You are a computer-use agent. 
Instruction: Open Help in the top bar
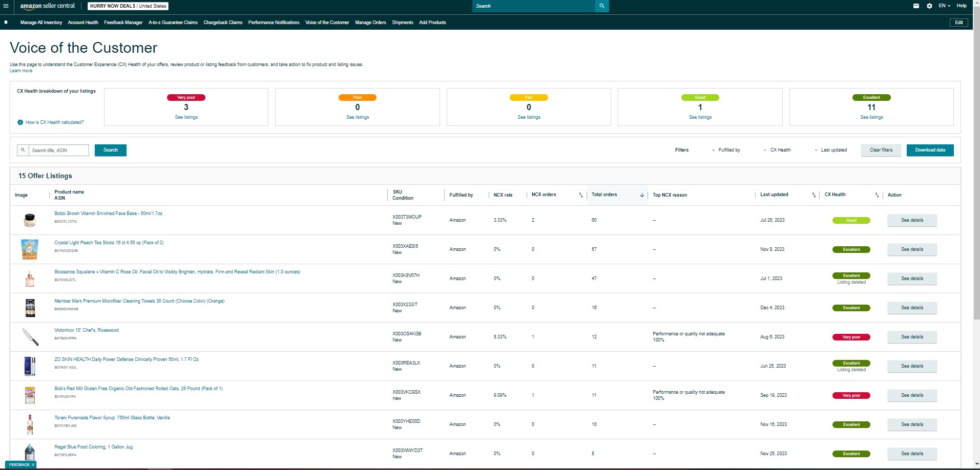point(962,6)
